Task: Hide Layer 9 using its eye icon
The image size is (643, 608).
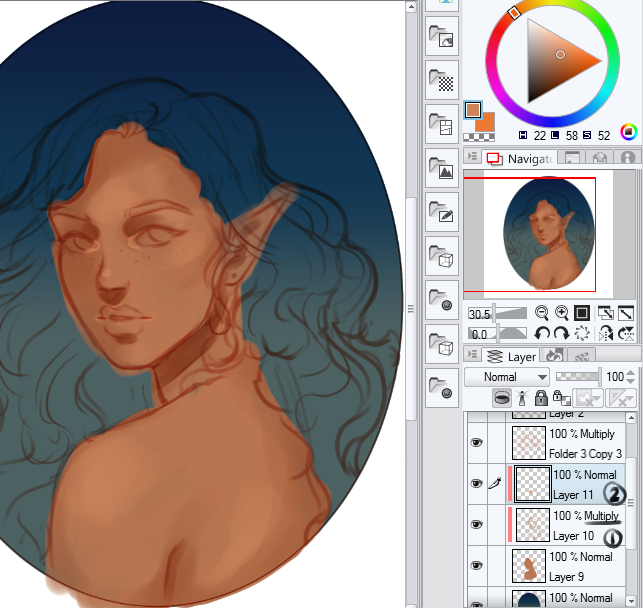Action: point(476,565)
